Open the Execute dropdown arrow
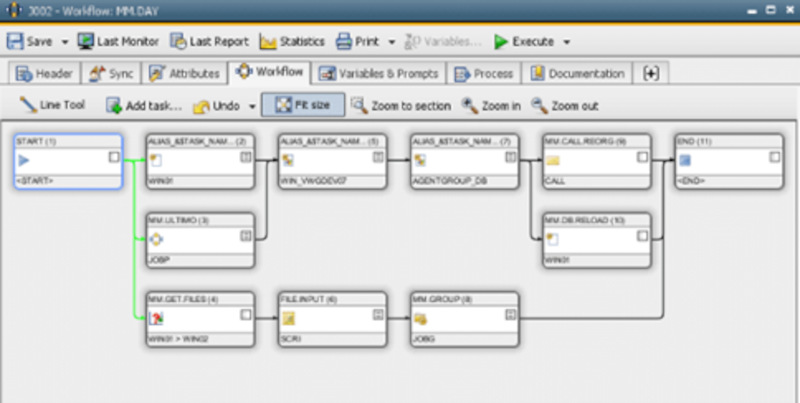Viewport: 800px width, 403px height. click(567, 42)
